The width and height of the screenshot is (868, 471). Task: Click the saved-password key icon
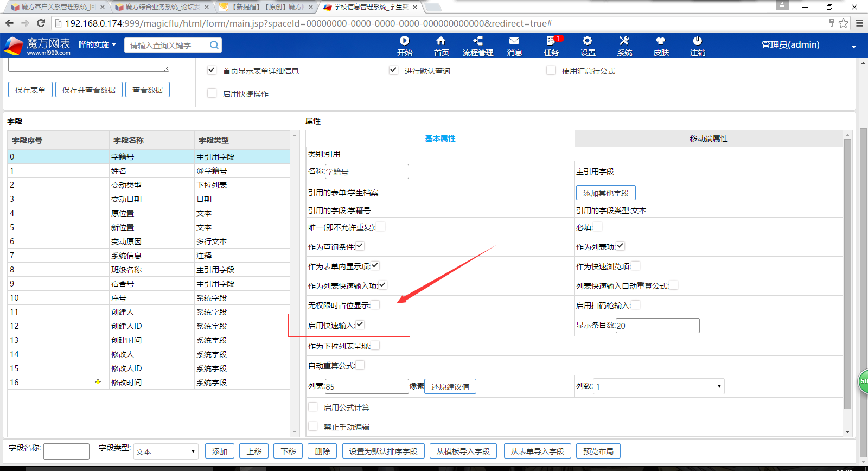point(831,23)
